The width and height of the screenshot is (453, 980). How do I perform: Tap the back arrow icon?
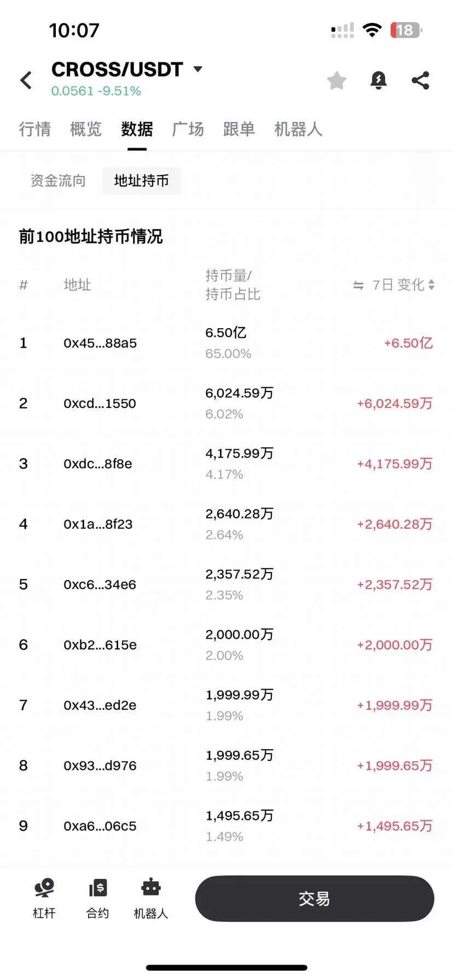pos(26,80)
